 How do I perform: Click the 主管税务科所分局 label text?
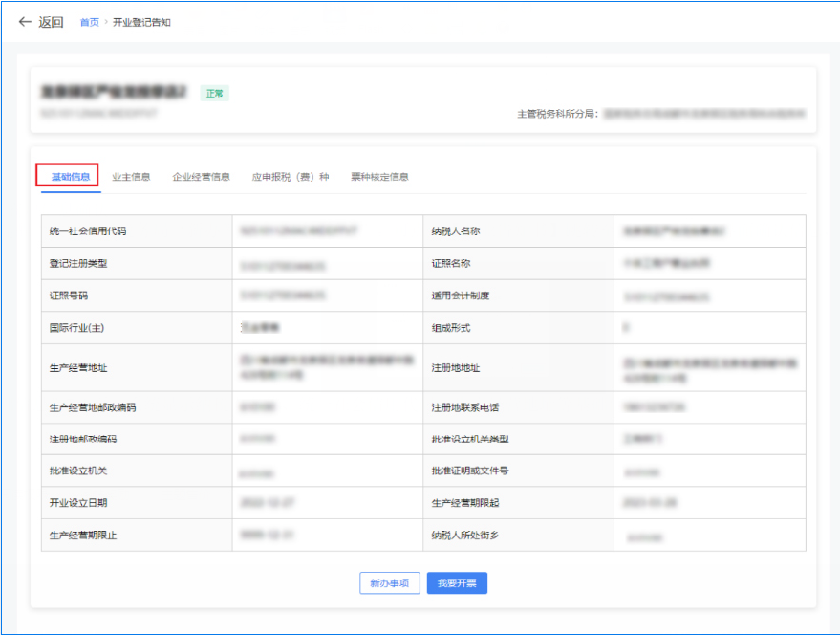pyautogui.click(x=557, y=114)
